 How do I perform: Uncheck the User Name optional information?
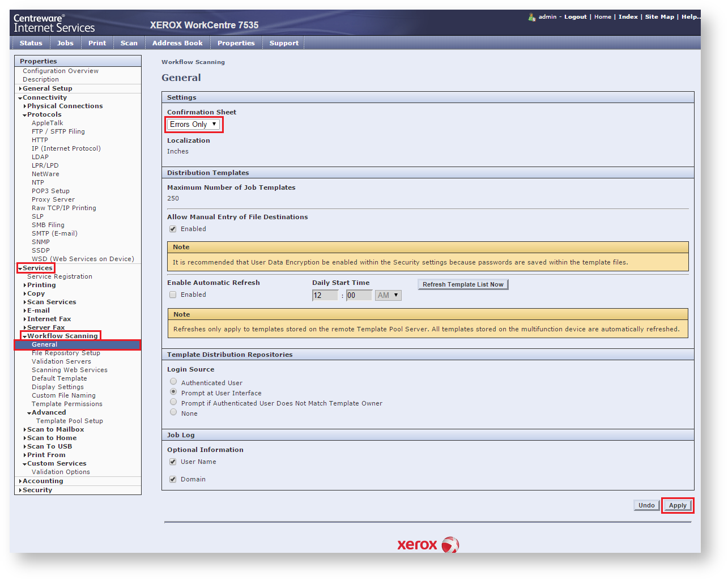(x=173, y=462)
